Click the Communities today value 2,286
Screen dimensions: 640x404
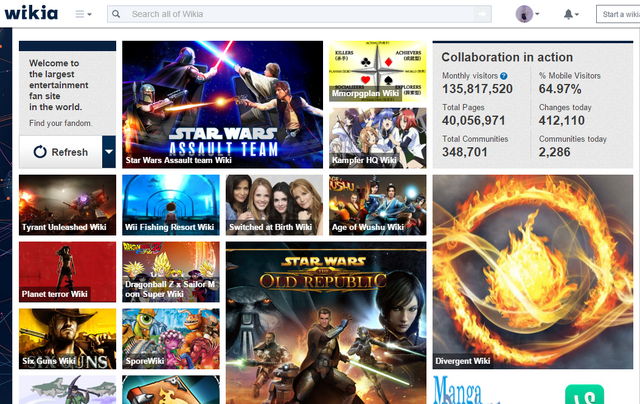(x=554, y=152)
